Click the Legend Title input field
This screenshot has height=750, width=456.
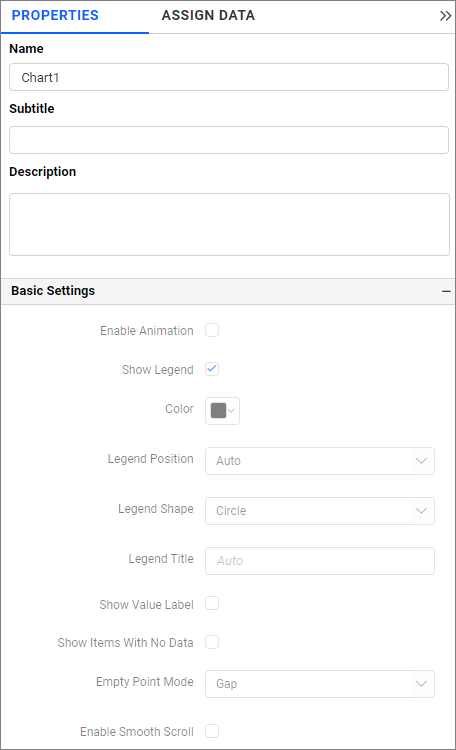[320, 561]
